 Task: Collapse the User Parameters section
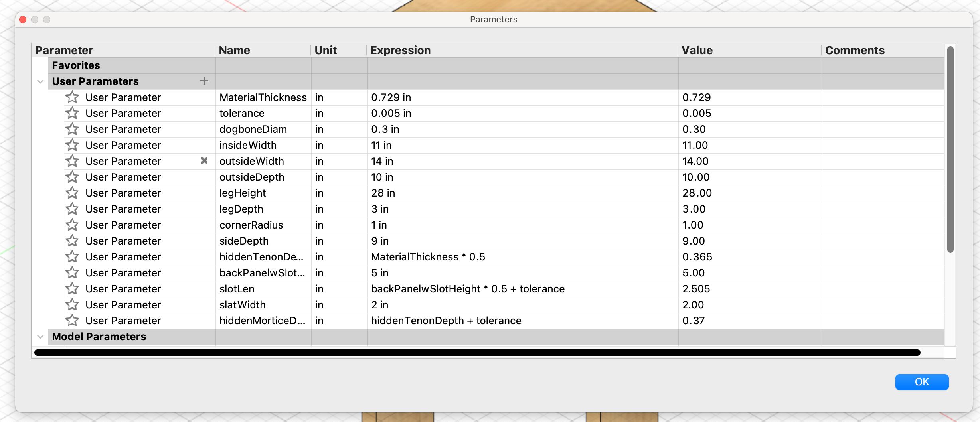[40, 81]
